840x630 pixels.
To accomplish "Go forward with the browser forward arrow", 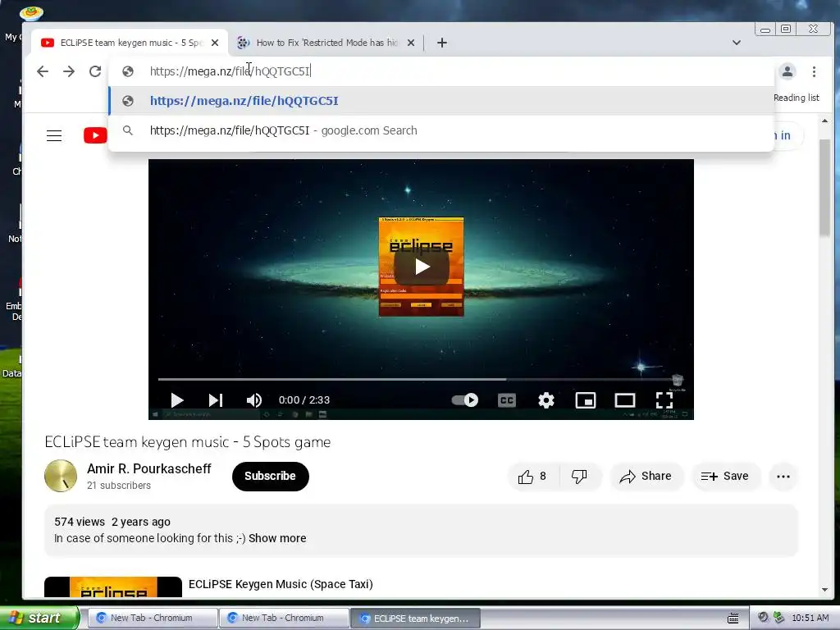I will (x=69, y=71).
